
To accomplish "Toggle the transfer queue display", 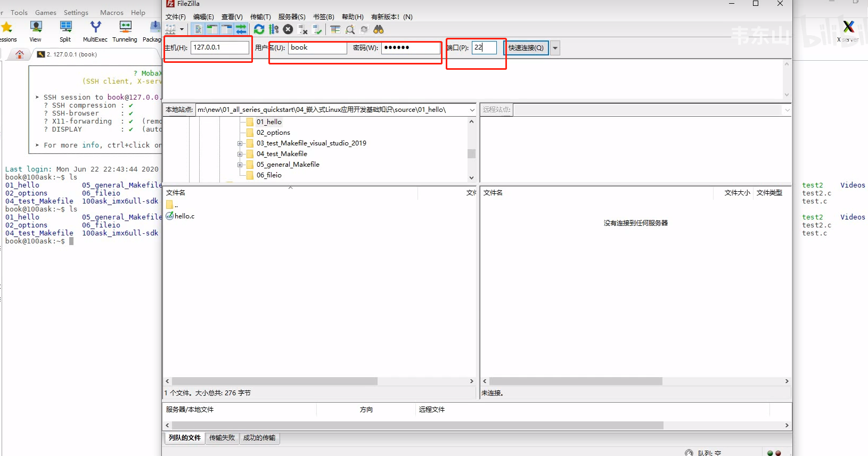I will click(x=241, y=29).
